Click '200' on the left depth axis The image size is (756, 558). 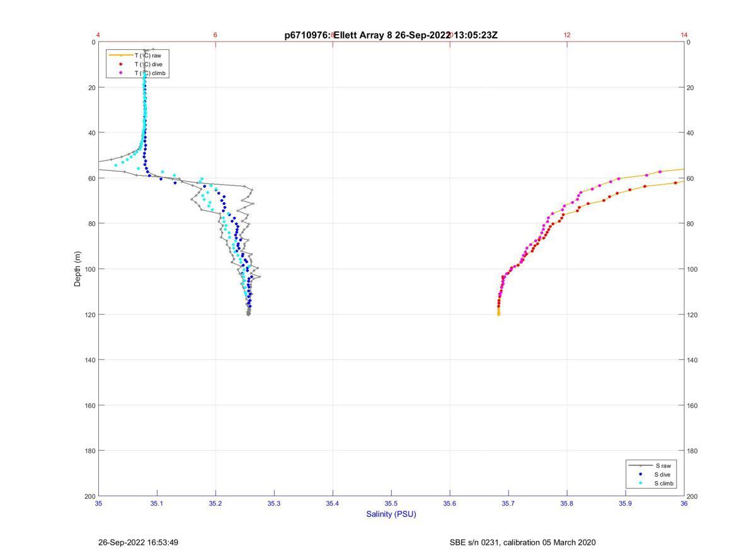(x=89, y=496)
